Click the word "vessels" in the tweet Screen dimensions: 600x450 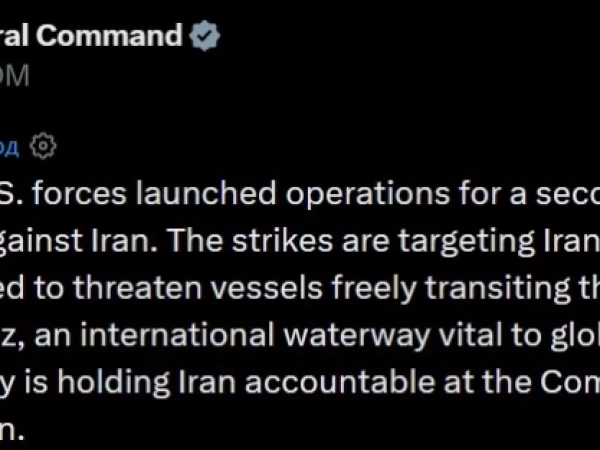267,289
